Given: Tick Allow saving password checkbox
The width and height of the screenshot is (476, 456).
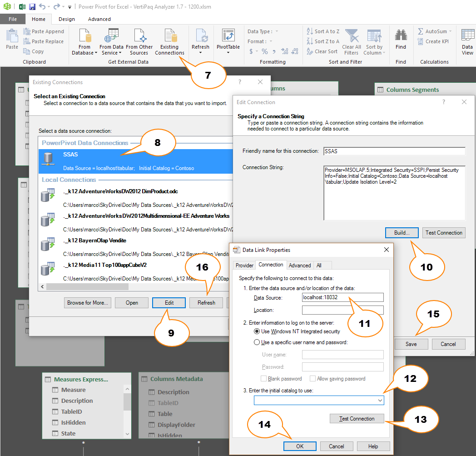Looking at the screenshot, I should [312, 379].
